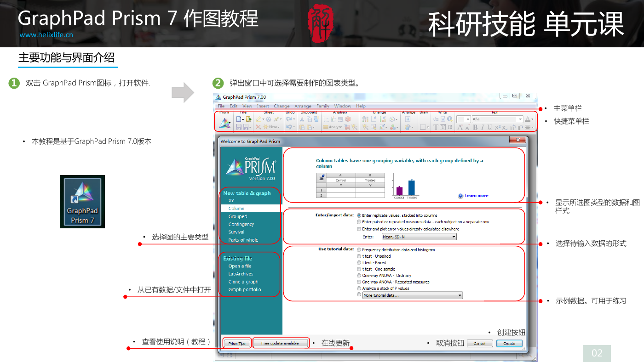Click the red X delete sheet icon
Viewport: 644px width, 362px height.
coord(258,127)
